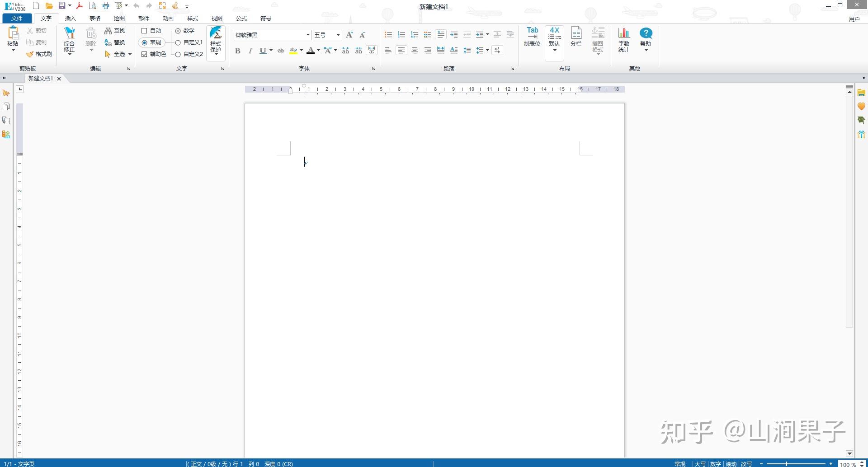Right align the paragraph
868x467 pixels.
click(x=428, y=51)
